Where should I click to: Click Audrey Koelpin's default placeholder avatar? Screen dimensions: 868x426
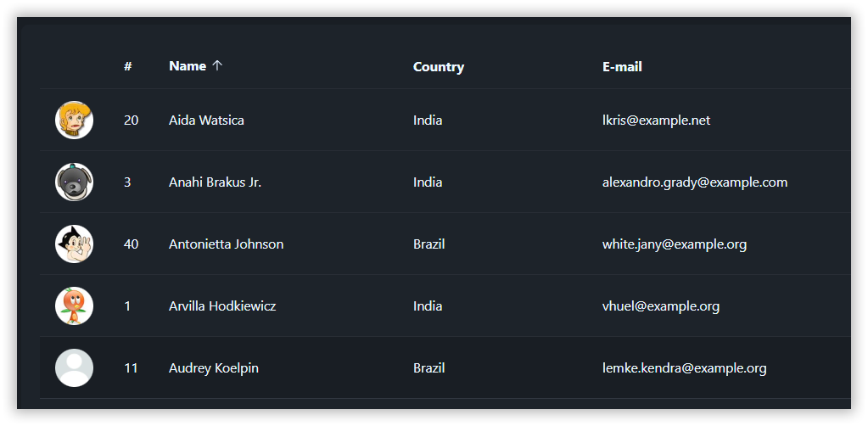pos(75,367)
